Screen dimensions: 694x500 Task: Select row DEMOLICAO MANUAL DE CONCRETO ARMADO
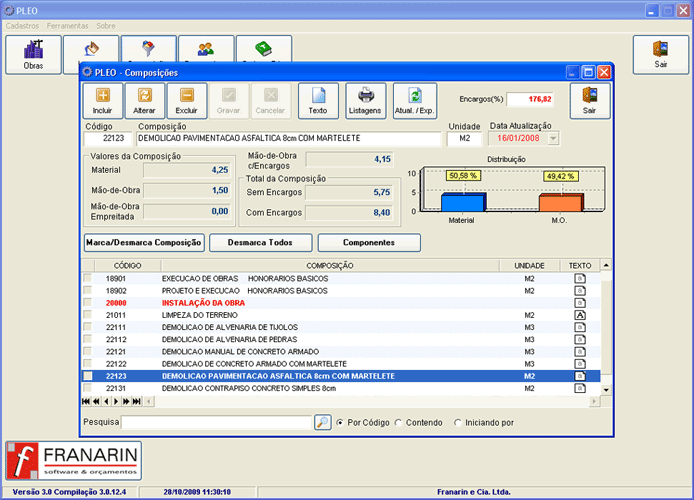pyautogui.click(x=341, y=351)
